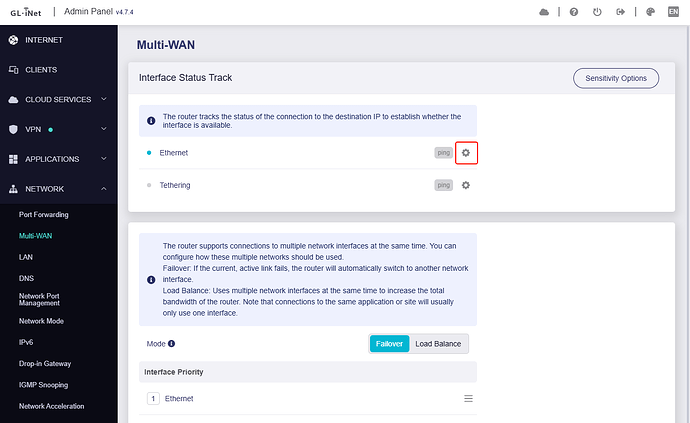
Task: Open the help question mark icon
Action: [x=573, y=12]
